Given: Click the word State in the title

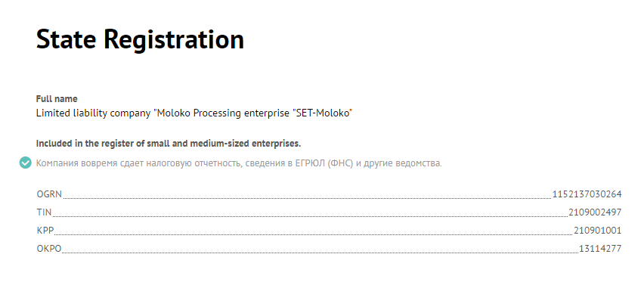Looking at the screenshot, I should point(66,39).
